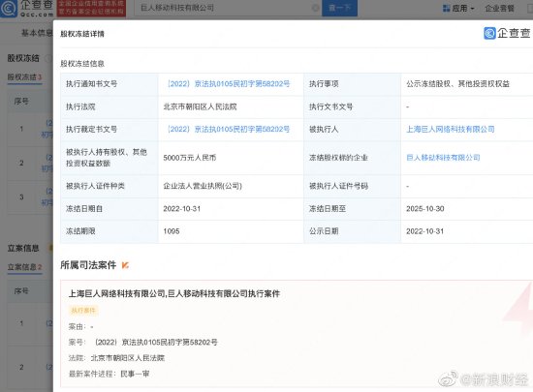The height and width of the screenshot is (392, 533).
Task: Open the 执行裁定书文号 case number link
Action: tap(228, 129)
